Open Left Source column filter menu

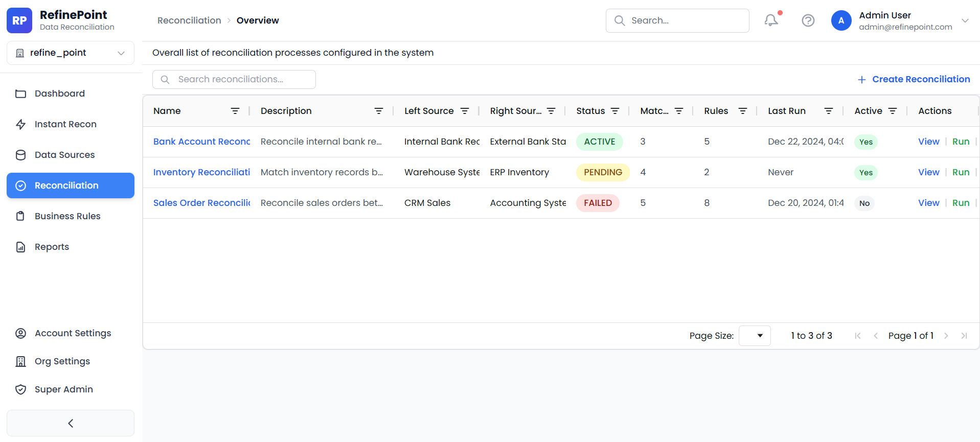pos(465,111)
